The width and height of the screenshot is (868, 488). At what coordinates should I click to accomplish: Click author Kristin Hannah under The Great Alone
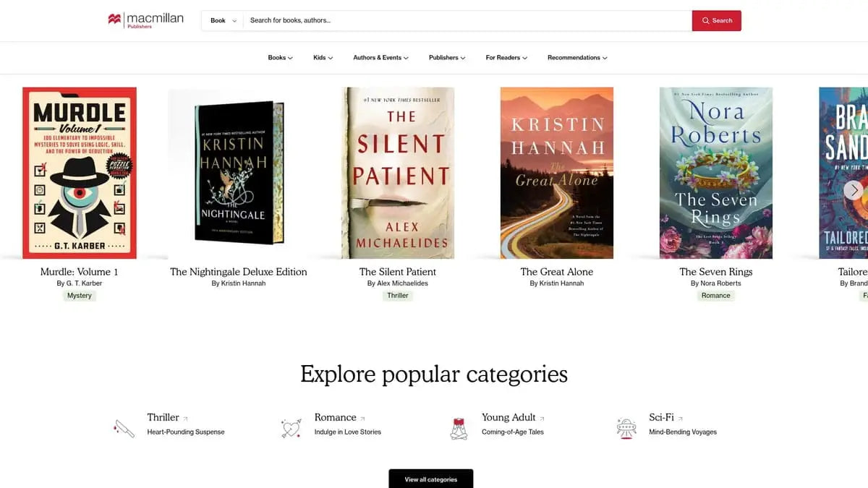click(562, 283)
